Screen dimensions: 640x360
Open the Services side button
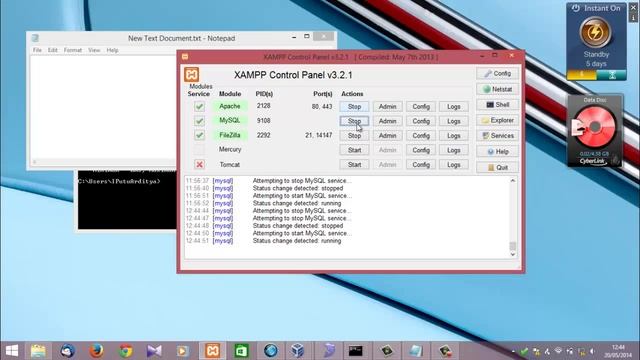(x=498, y=136)
